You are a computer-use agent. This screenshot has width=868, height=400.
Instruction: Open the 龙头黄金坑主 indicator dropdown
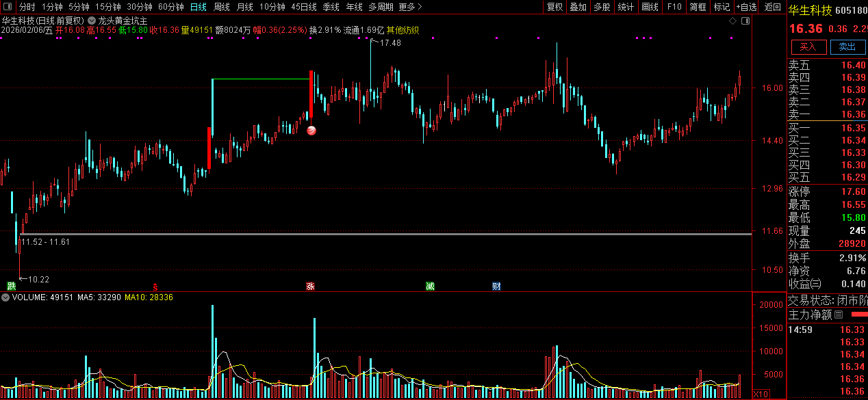(92, 21)
